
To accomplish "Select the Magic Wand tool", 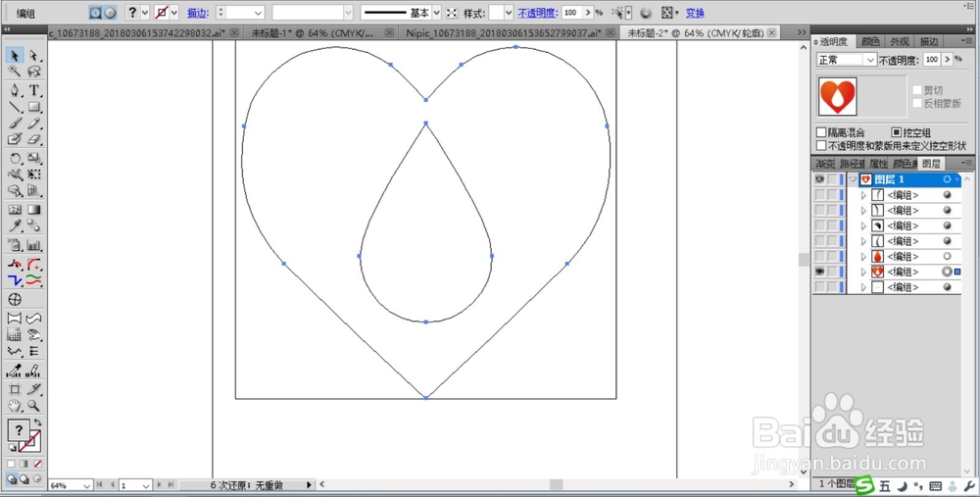I will point(15,72).
